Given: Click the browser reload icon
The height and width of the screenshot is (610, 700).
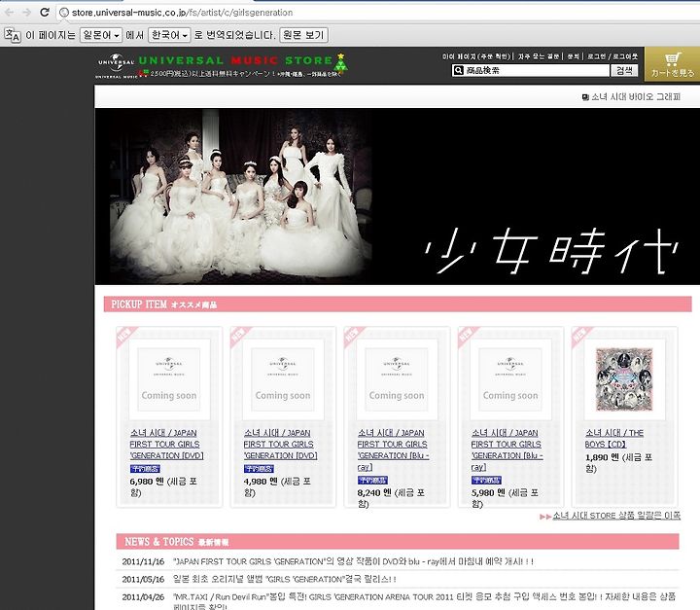Looking at the screenshot, I should pos(44,12).
